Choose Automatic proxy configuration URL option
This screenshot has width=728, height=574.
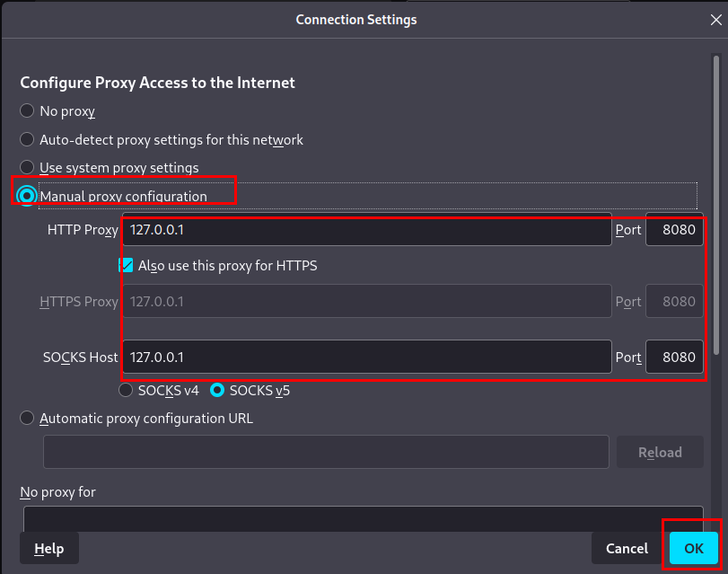tap(27, 418)
